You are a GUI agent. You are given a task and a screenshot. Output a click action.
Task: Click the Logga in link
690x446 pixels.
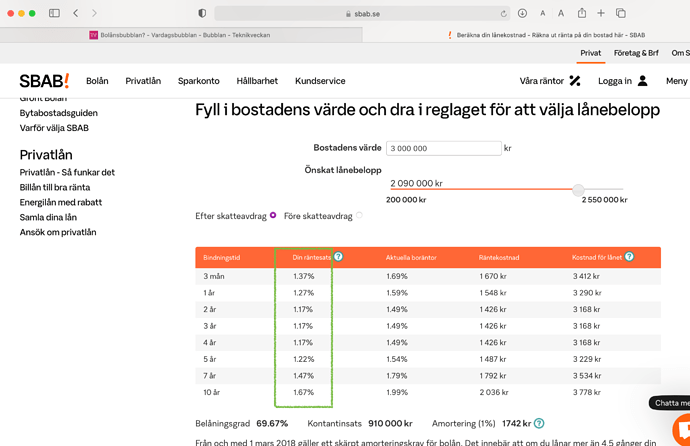(x=615, y=81)
